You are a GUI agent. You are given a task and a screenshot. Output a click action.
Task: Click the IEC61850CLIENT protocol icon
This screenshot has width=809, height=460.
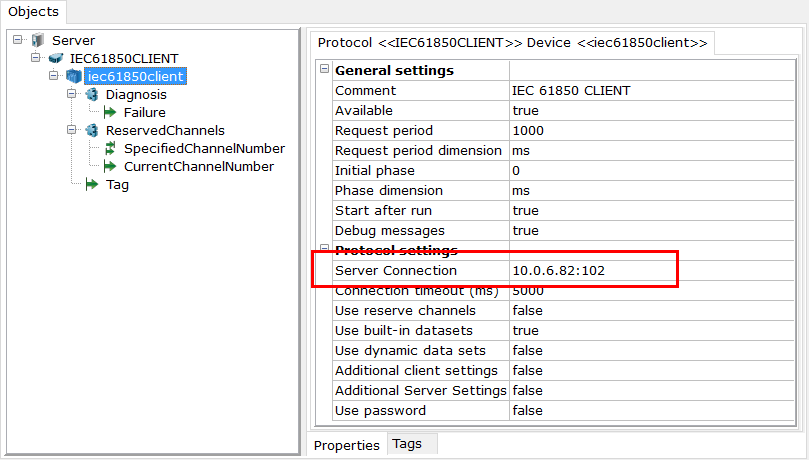pos(56,58)
